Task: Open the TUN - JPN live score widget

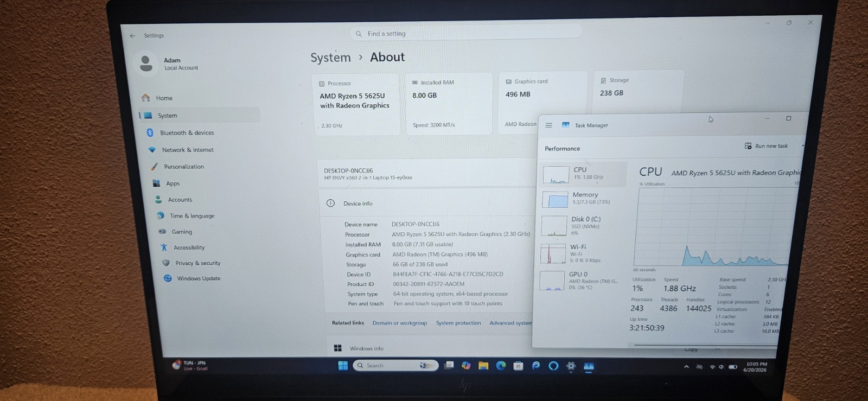Action: 190,365
